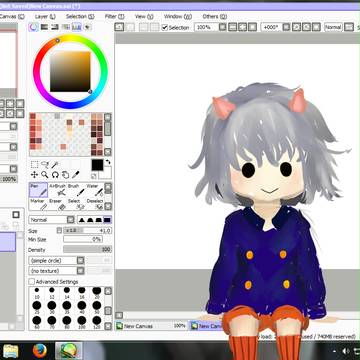Screen dimensions: 360x360
Task: Open the rotation angle dropdown arrow
Action: (x=286, y=27)
